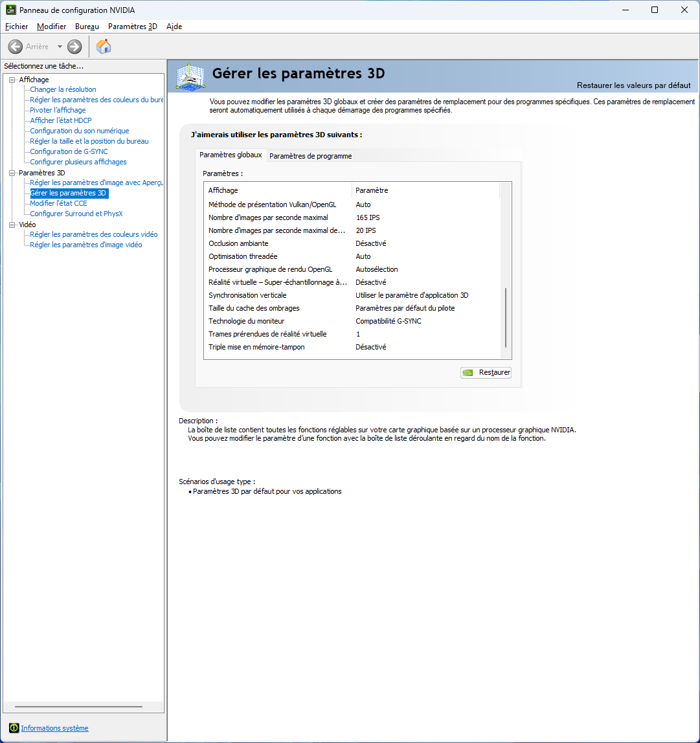Open Configurer Surround et PhysX
Image resolution: width=700 pixels, height=743 pixels.
pyautogui.click(x=76, y=214)
